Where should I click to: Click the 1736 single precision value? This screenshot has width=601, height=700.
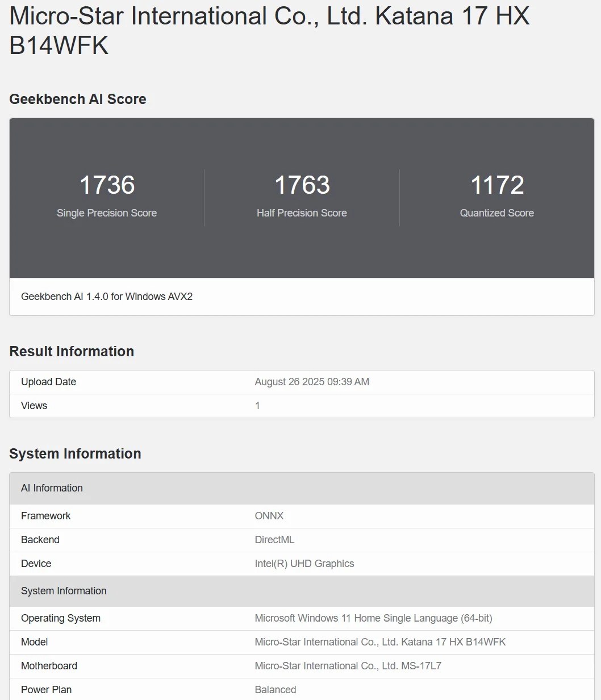point(107,185)
